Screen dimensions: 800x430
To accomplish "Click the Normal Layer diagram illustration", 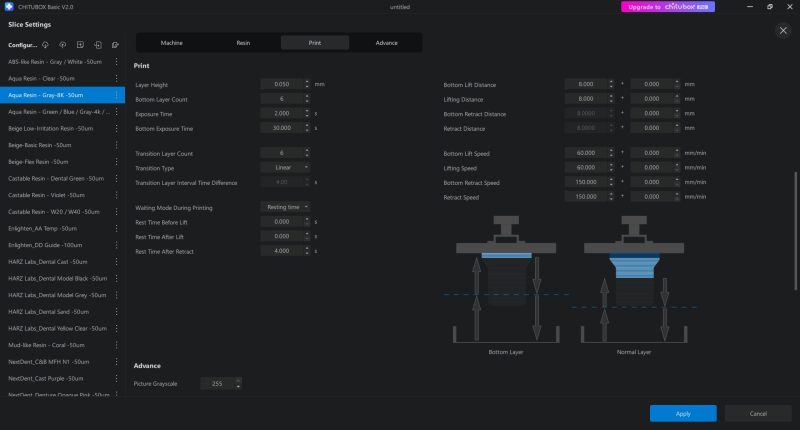I will tap(634, 280).
